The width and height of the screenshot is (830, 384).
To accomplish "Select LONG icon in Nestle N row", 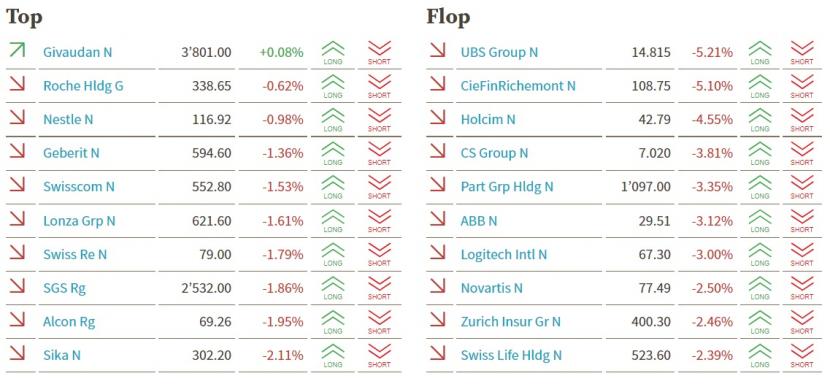I will tap(333, 120).
